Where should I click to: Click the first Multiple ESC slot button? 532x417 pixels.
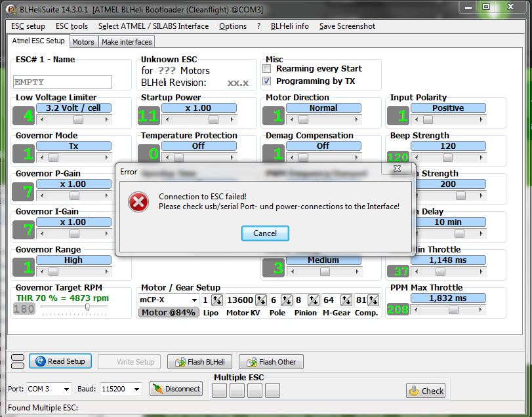pyautogui.click(x=220, y=391)
